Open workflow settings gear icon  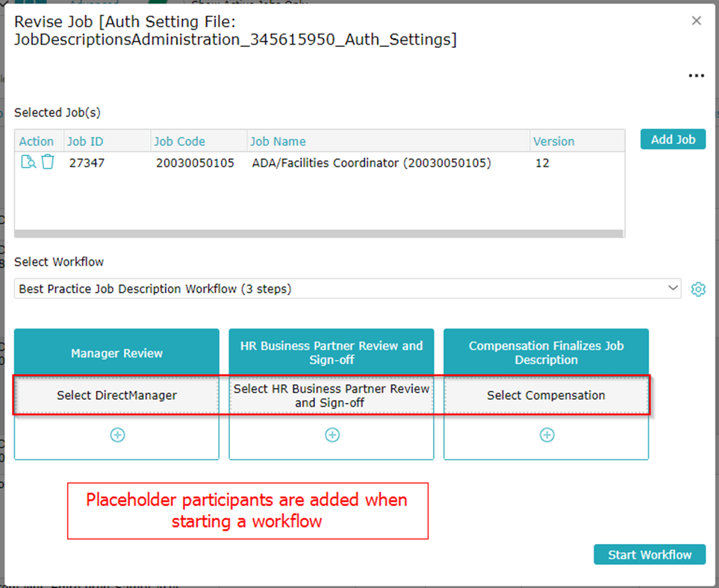click(x=698, y=290)
